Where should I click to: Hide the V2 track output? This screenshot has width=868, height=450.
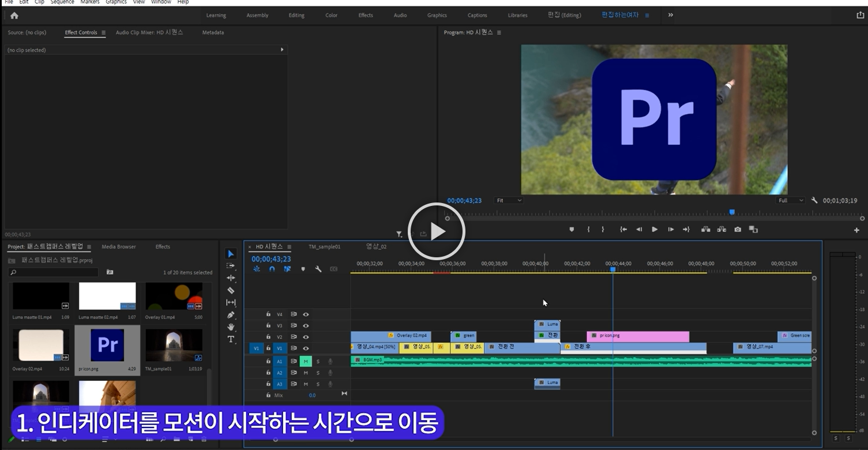click(x=306, y=337)
